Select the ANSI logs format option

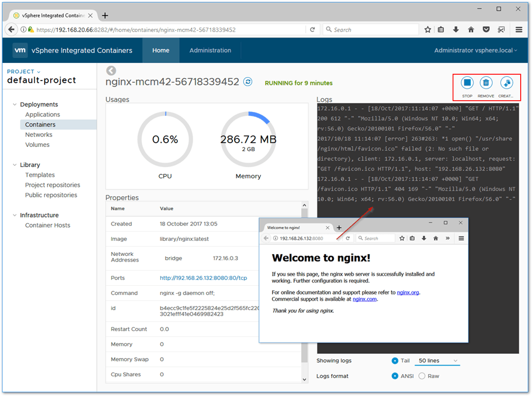click(x=395, y=376)
